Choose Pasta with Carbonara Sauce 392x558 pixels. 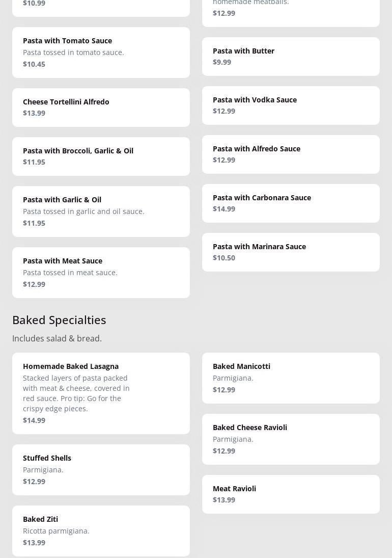tap(291, 203)
